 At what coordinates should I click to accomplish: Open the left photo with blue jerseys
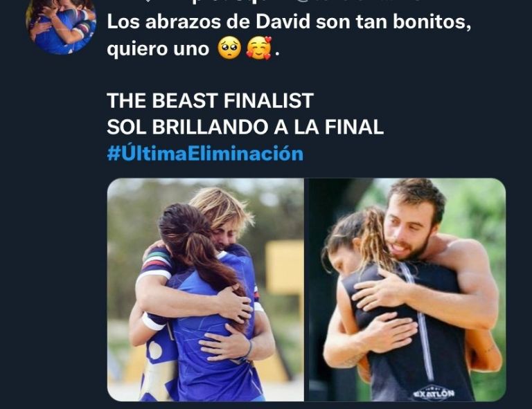pyautogui.click(x=206, y=290)
